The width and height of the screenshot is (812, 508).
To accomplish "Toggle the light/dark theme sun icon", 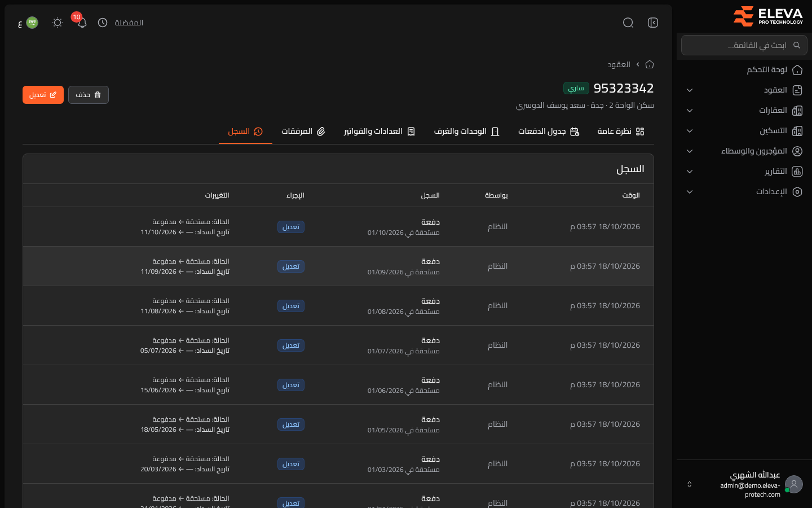I will pyautogui.click(x=58, y=23).
